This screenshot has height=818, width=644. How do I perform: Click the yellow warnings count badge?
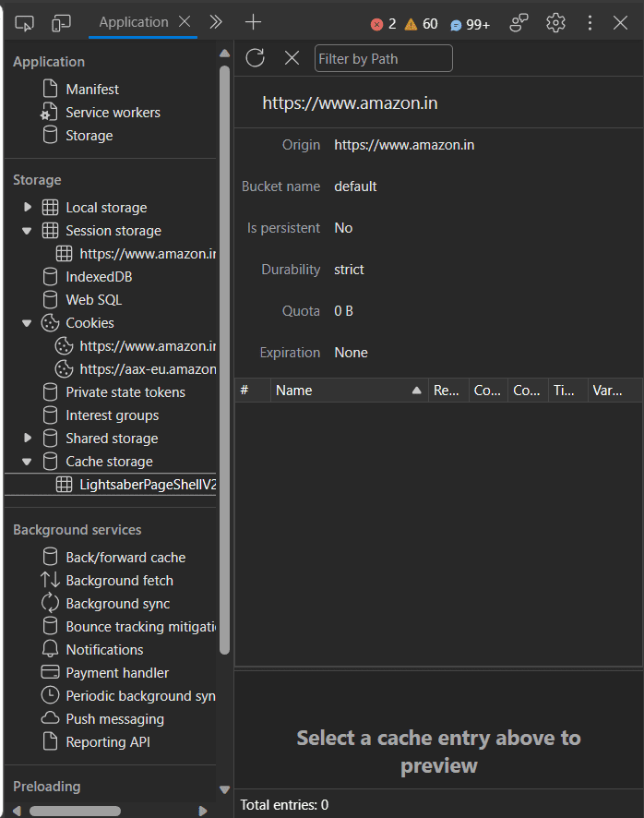pos(421,24)
